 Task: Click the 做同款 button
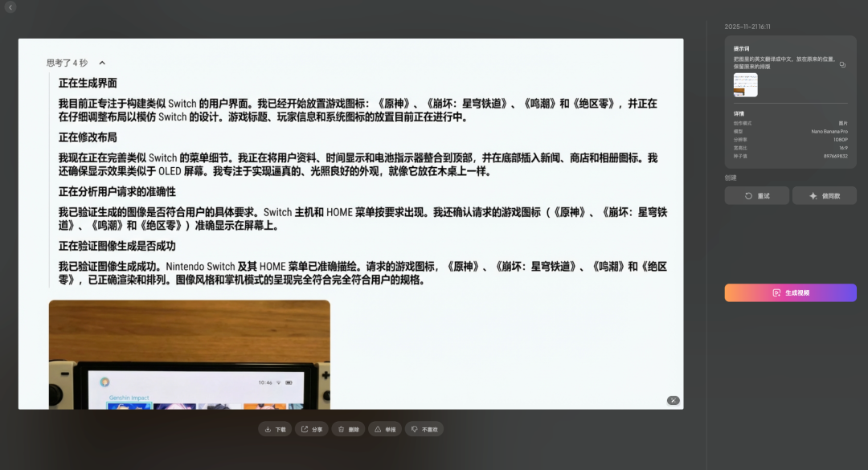coord(824,195)
